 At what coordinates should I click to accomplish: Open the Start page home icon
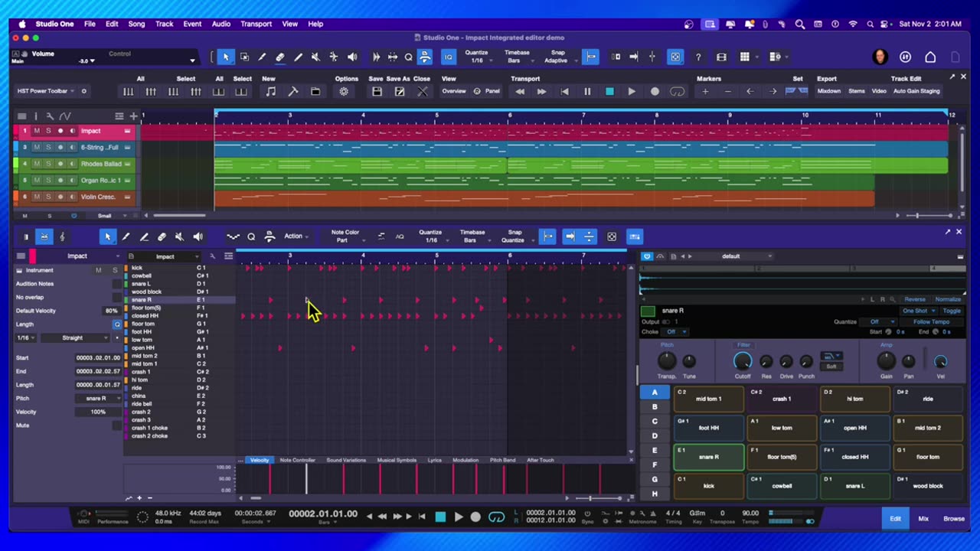[930, 57]
